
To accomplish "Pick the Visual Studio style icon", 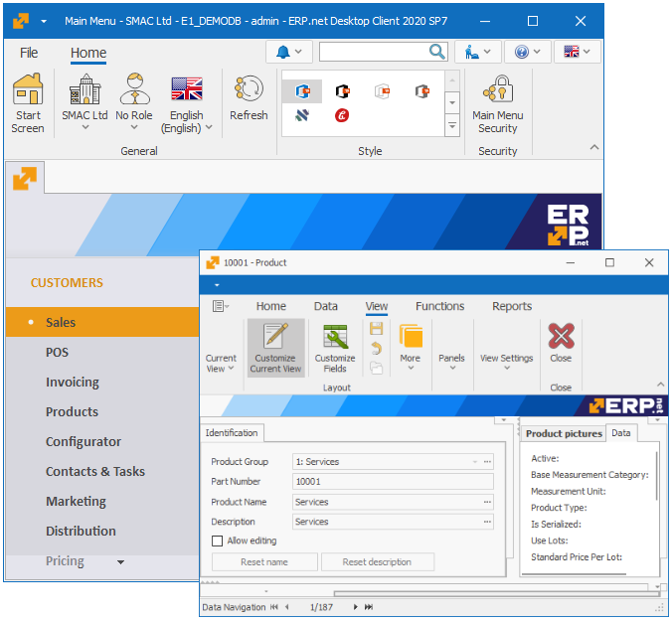I will pyautogui.click(x=302, y=115).
